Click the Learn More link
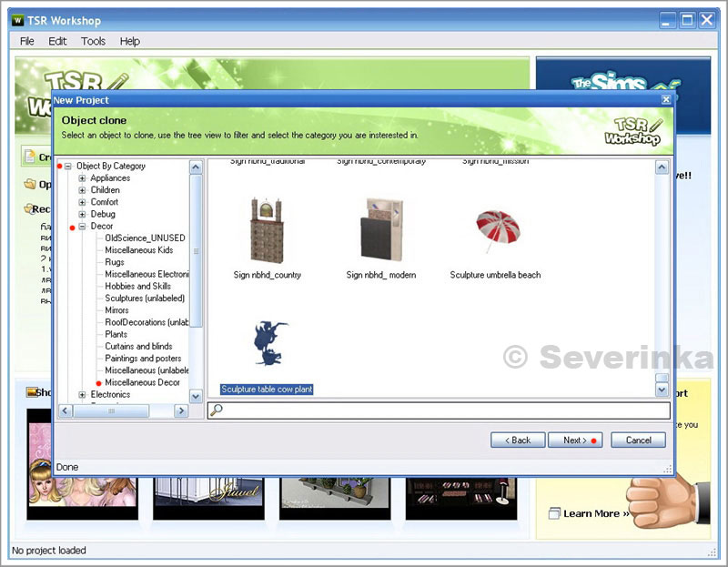 click(596, 513)
